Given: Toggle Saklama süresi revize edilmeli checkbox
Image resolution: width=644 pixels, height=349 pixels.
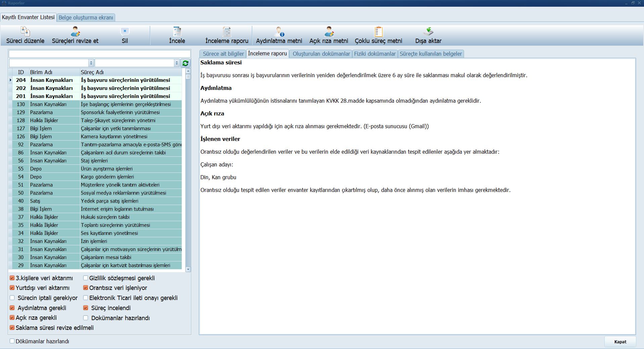Looking at the screenshot, I should tap(12, 328).
